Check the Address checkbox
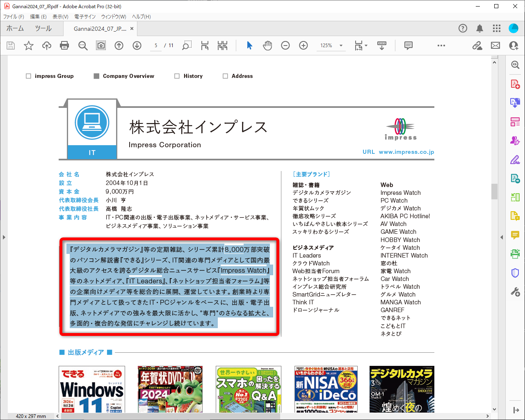Viewport: 525px width, 420px height. click(225, 76)
